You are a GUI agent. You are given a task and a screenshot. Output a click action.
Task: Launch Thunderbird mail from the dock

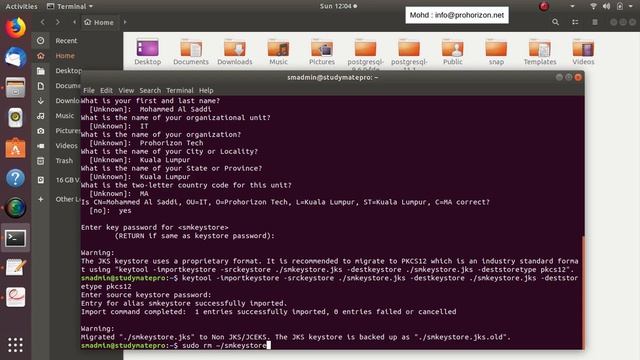coord(16,57)
